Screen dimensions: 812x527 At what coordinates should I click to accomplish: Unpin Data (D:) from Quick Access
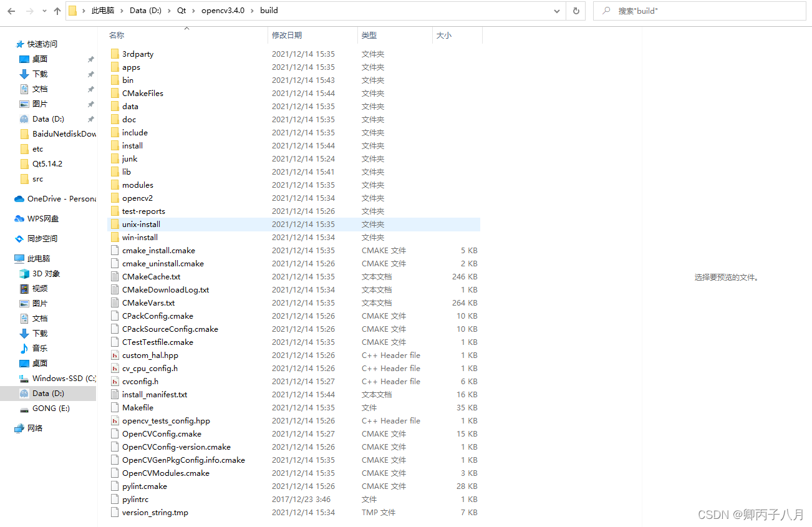(x=90, y=118)
